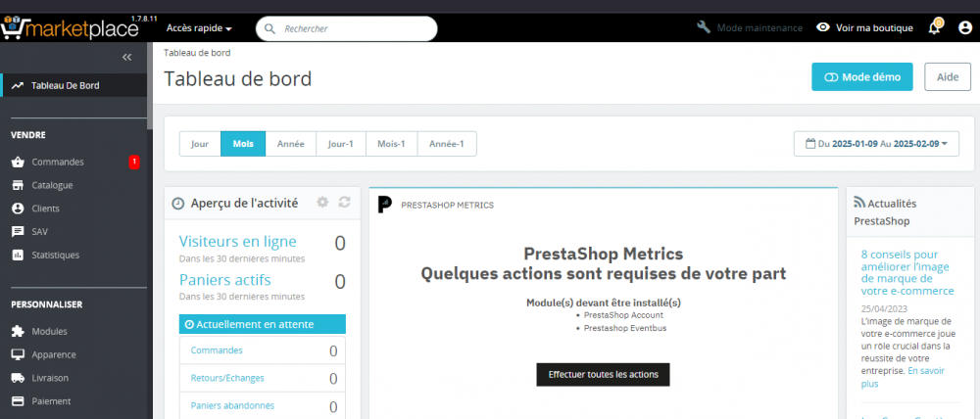
Task: Click the sidebar vertical scrollbar
Action: point(149,86)
